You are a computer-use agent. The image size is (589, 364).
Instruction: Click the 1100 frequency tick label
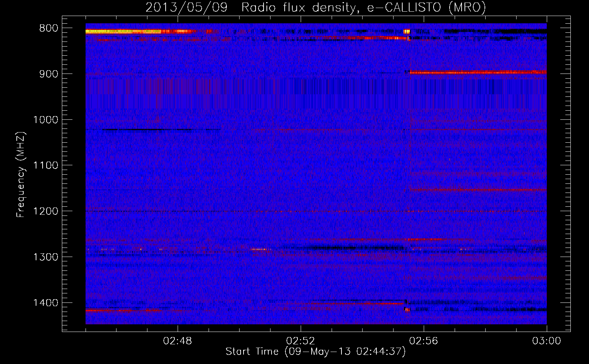tap(46, 166)
